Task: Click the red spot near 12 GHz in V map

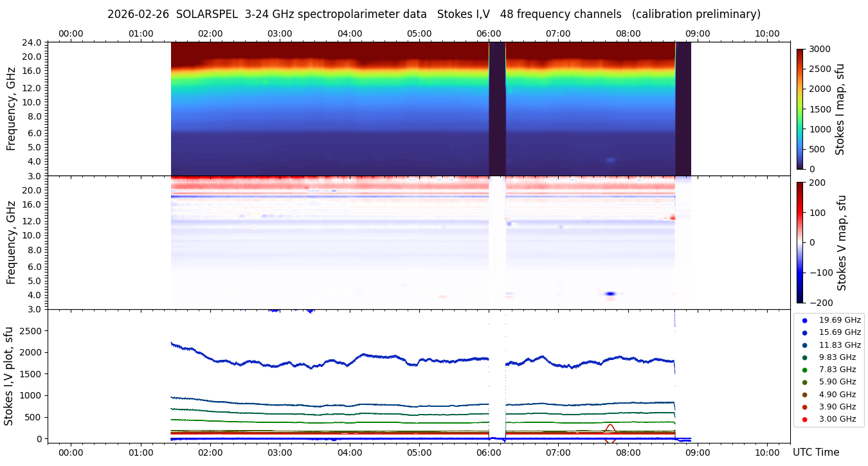Action: 673,218
